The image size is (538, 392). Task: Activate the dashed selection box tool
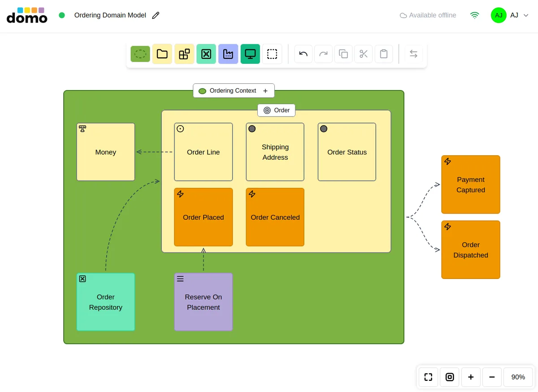coord(272,54)
